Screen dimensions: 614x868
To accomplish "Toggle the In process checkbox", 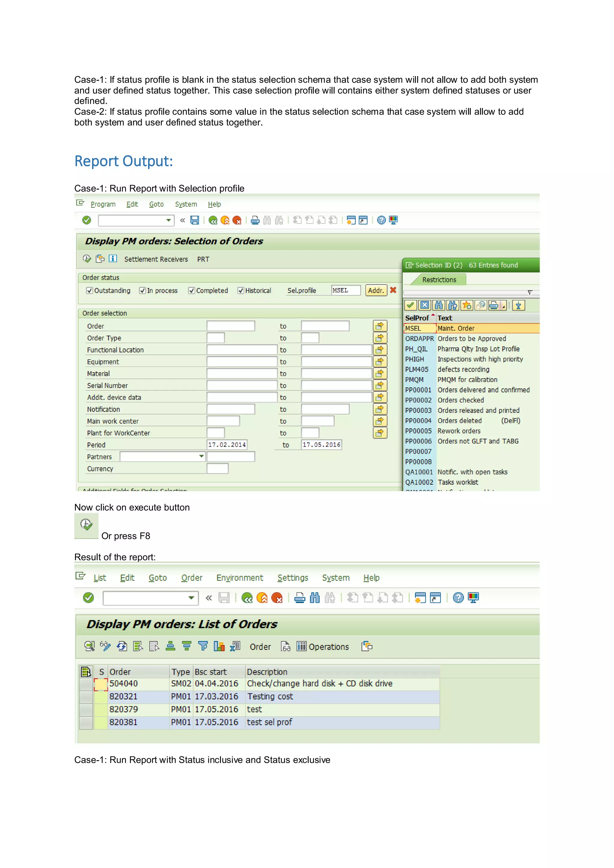I will tap(142, 290).
